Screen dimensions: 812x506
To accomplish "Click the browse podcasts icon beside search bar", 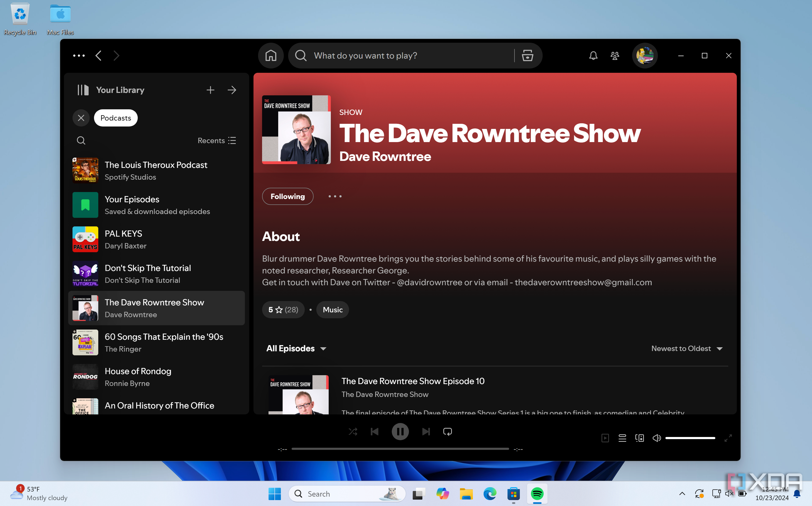I will [x=527, y=55].
